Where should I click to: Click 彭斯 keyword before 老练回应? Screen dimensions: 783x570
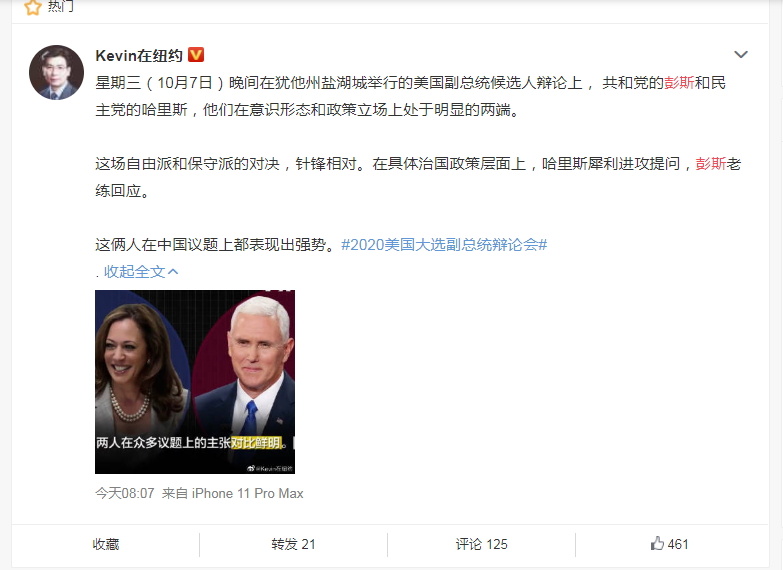[x=711, y=163]
